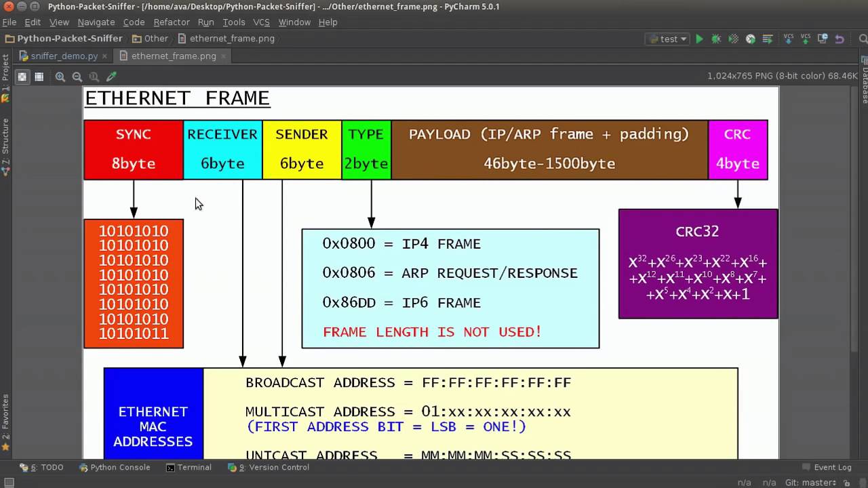Close the ethernet_frame.png tab
Viewport: 868px width, 488px height.
tap(224, 56)
